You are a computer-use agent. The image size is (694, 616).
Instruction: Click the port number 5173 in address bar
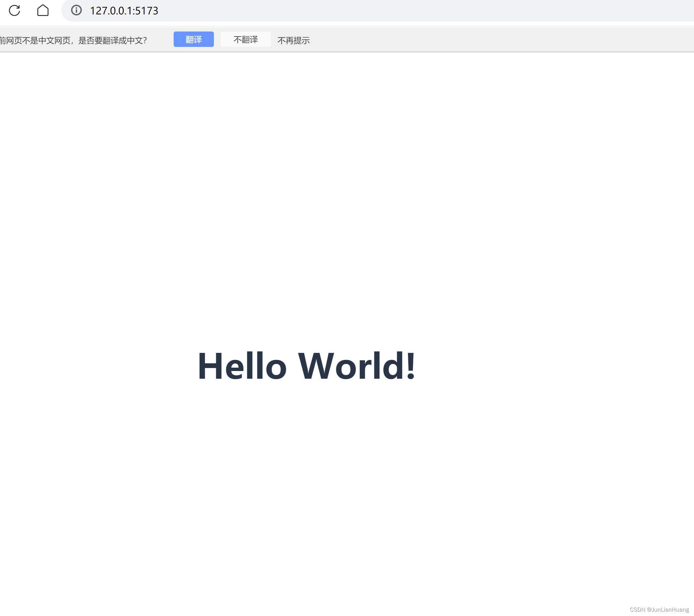coord(147,11)
